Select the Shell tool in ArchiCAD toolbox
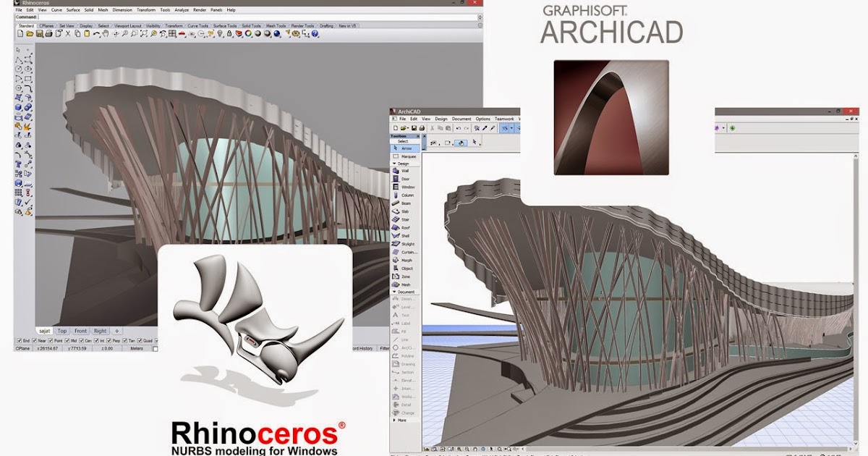The height and width of the screenshot is (456, 868). click(x=406, y=236)
